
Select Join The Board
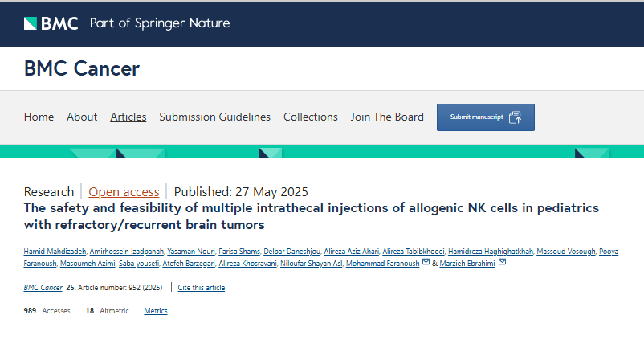click(x=387, y=117)
